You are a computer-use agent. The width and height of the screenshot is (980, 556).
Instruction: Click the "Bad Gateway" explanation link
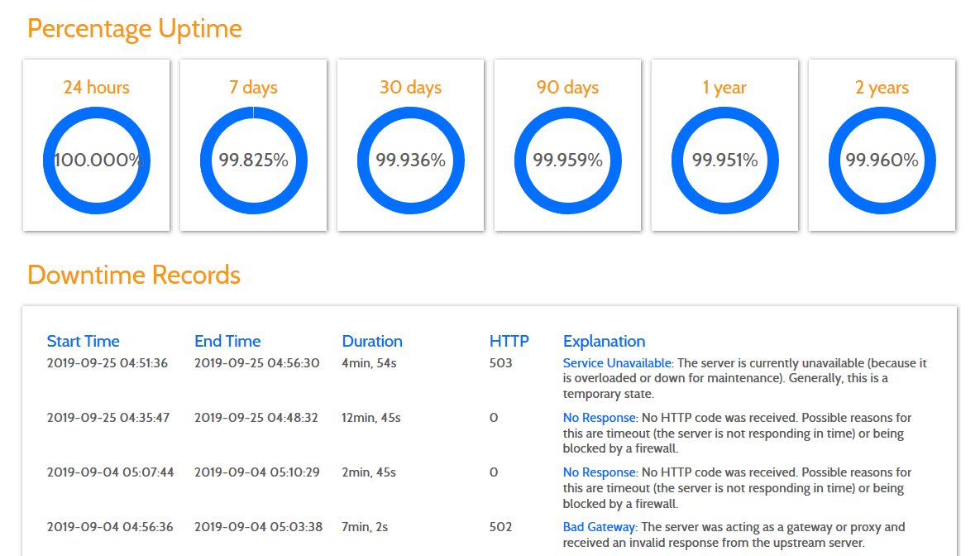(599, 527)
